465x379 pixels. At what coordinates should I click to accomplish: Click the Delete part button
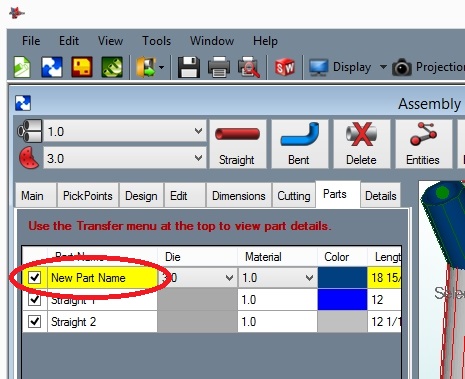pos(361,144)
